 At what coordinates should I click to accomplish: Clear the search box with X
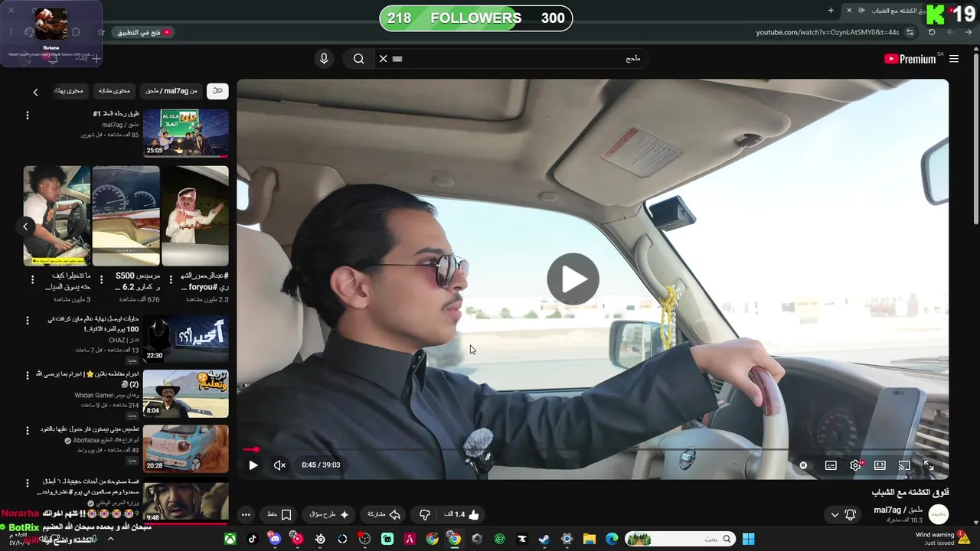(x=384, y=59)
